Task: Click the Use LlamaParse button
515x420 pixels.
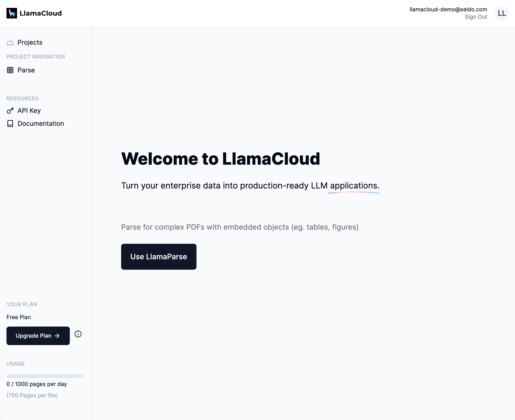Action: point(159,257)
